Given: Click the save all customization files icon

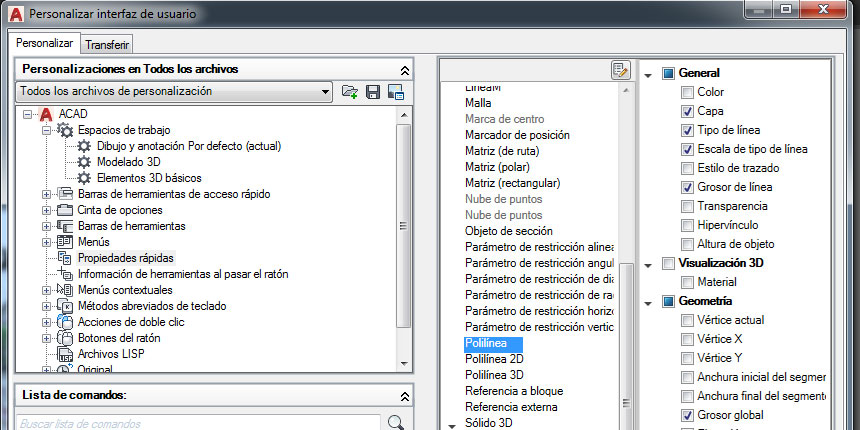Looking at the screenshot, I should 372,92.
